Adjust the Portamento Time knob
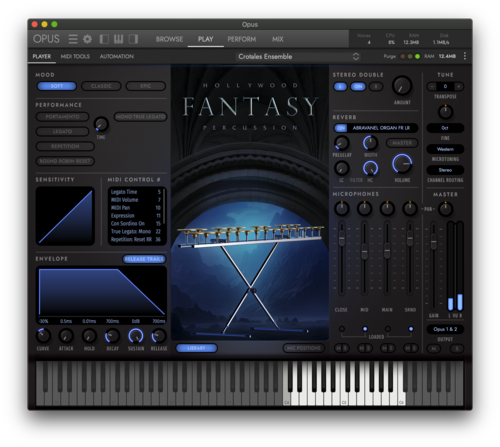 (x=101, y=124)
